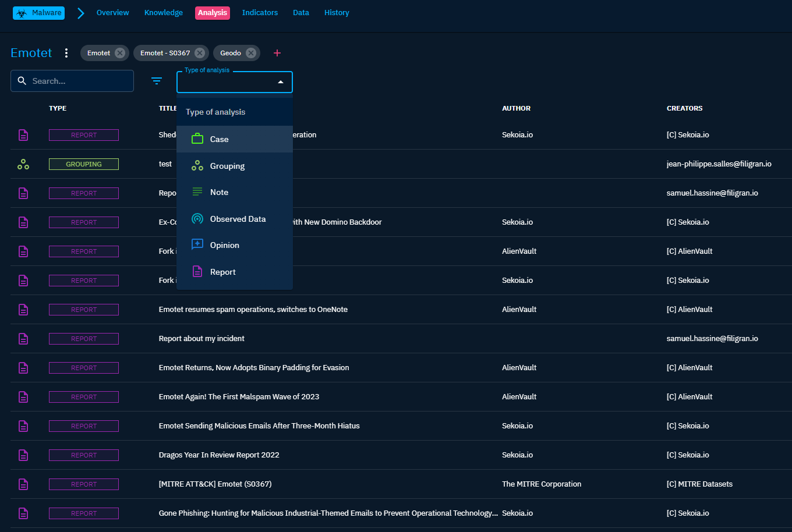Delete the Geodo alias chip
This screenshot has width=792, height=532.
pos(251,53)
